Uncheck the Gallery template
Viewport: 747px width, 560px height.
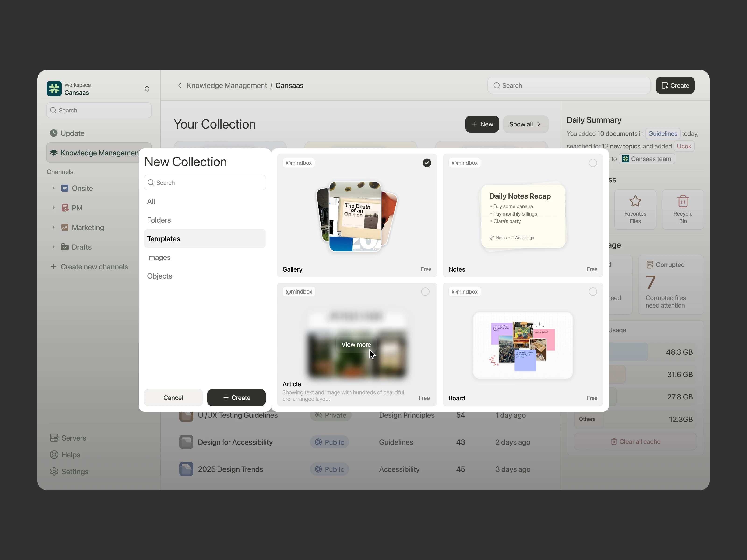point(427,163)
